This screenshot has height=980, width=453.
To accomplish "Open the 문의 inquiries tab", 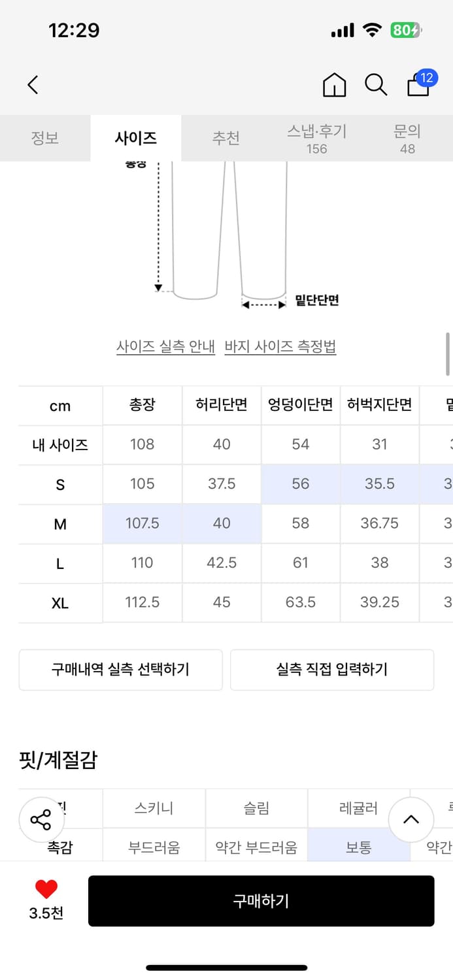I will [407, 138].
